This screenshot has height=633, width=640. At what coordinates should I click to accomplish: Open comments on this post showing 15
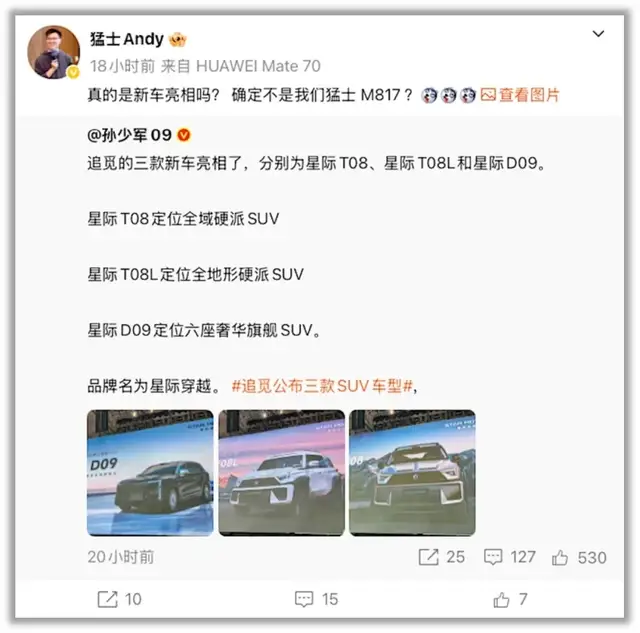(x=304, y=599)
